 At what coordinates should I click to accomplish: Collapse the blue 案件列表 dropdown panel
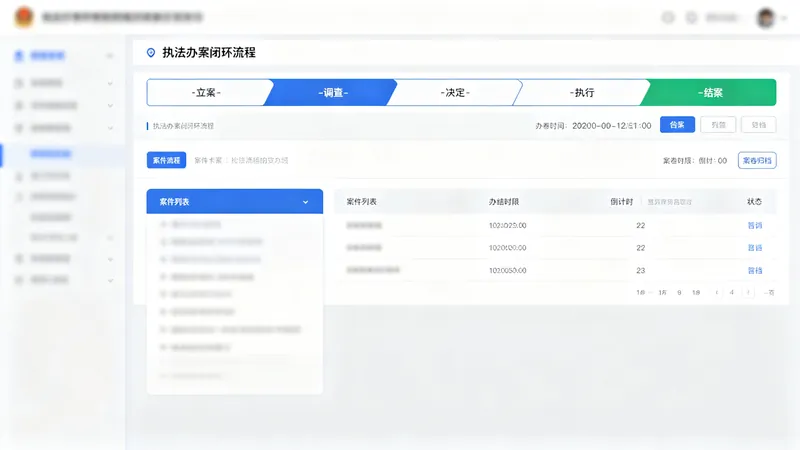pyautogui.click(x=235, y=202)
